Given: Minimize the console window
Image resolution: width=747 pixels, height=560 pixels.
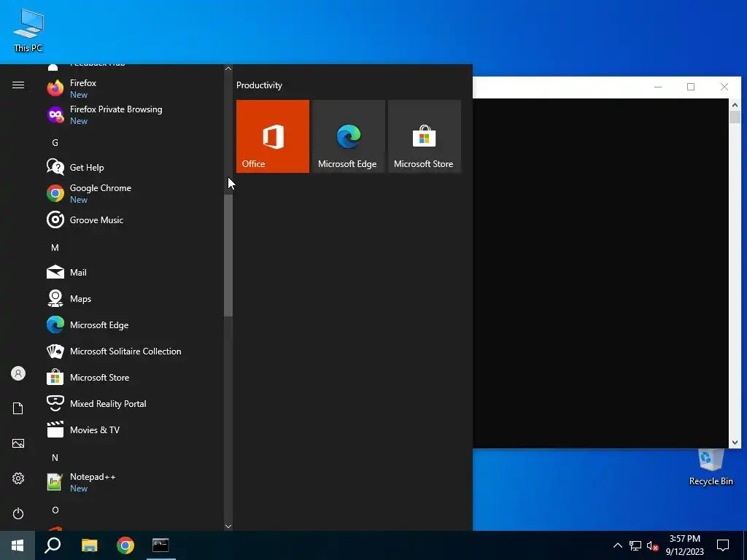Looking at the screenshot, I should click(x=658, y=87).
